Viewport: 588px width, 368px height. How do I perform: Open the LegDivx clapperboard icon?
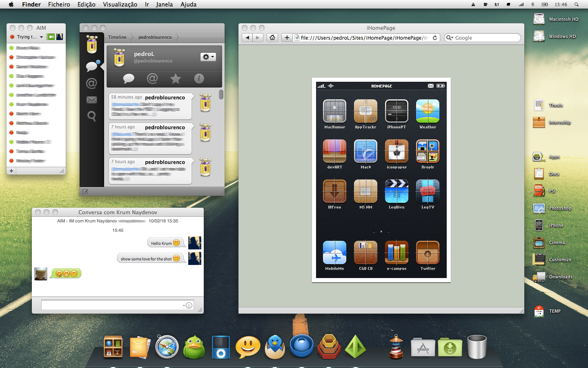click(x=396, y=191)
